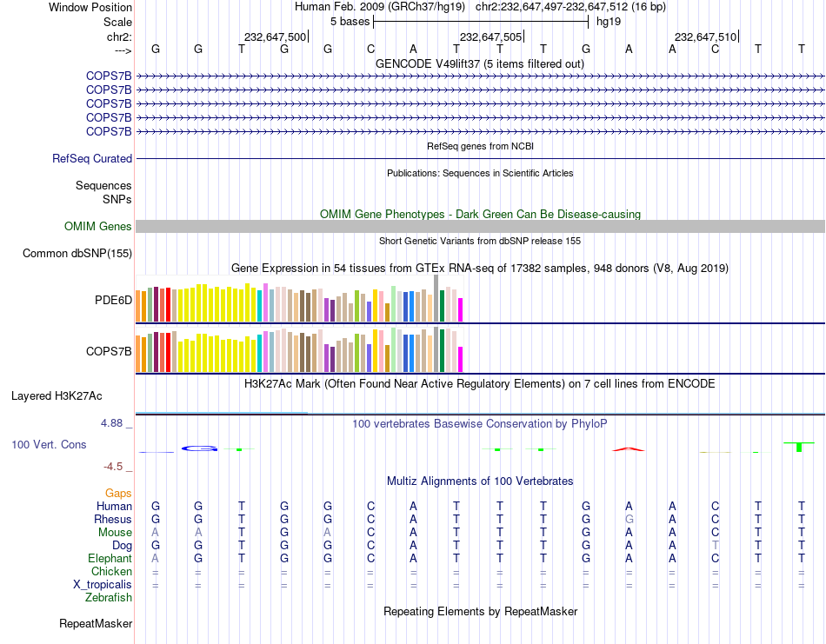Image resolution: width=826 pixels, height=644 pixels.
Task: Click the -4.5 lower scale value
Action: pyautogui.click(x=113, y=467)
